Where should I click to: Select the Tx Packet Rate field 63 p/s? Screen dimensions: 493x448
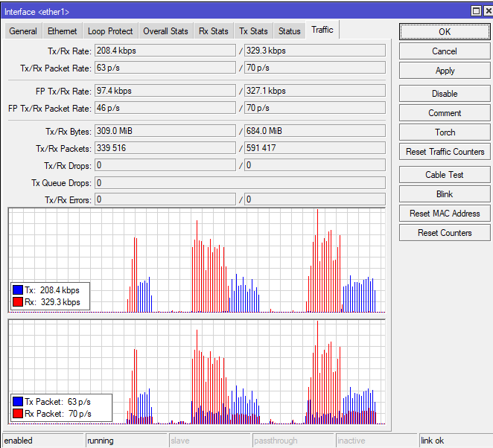pos(165,68)
